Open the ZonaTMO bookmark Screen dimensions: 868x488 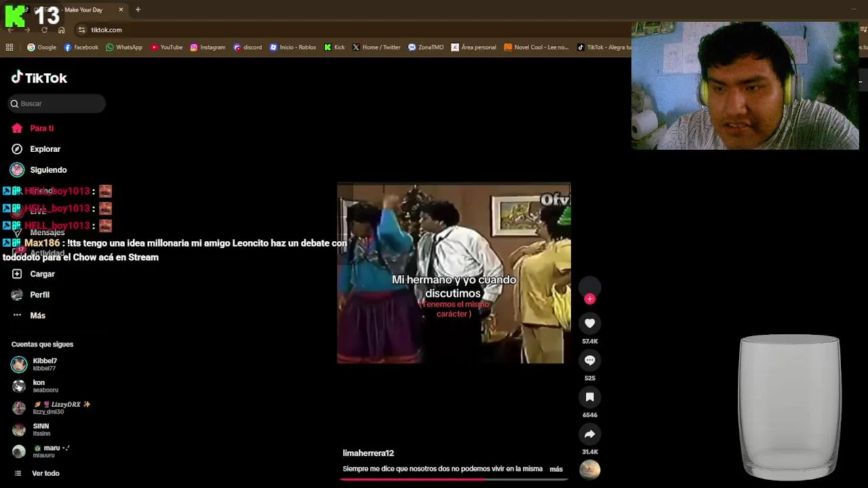click(x=426, y=47)
